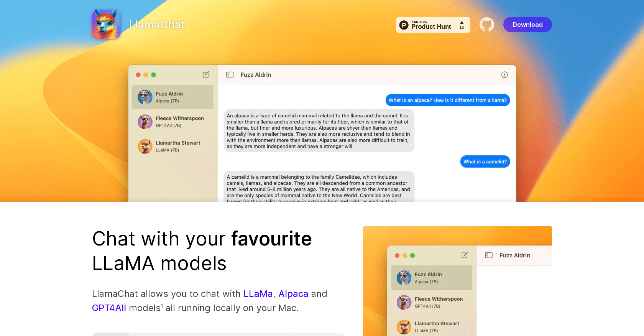Click the new chat compose icon in the hero window
The width and height of the screenshot is (644, 336).
(206, 74)
